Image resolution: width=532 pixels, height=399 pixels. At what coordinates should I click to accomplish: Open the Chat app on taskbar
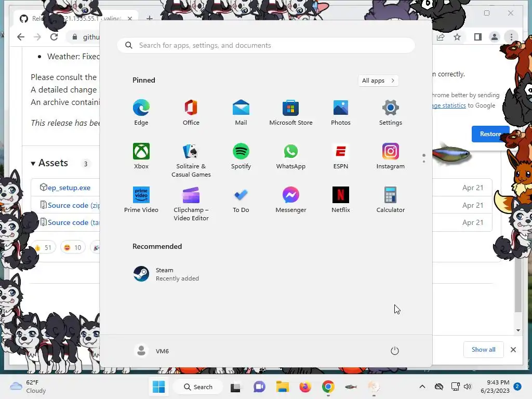click(259, 387)
